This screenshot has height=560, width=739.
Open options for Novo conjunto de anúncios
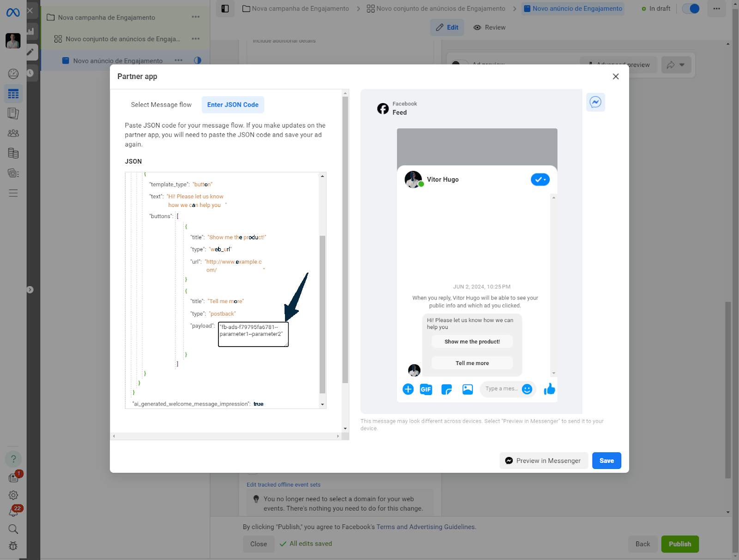196,39
